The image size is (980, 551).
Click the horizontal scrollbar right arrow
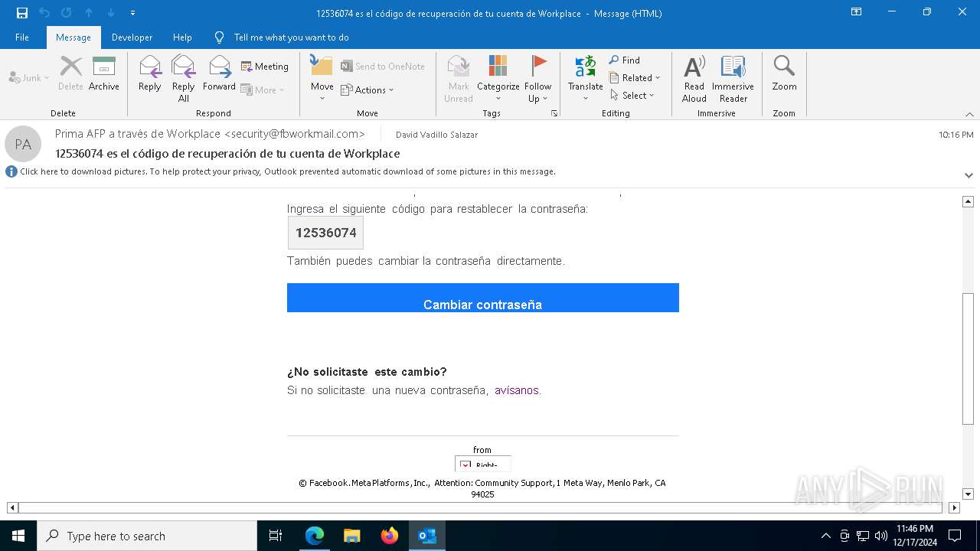pyautogui.click(x=954, y=507)
